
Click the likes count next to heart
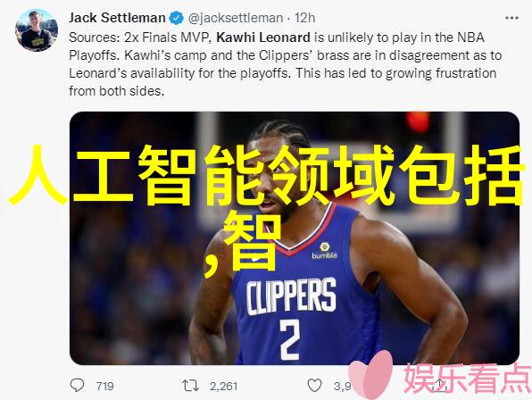[x=342, y=386]
